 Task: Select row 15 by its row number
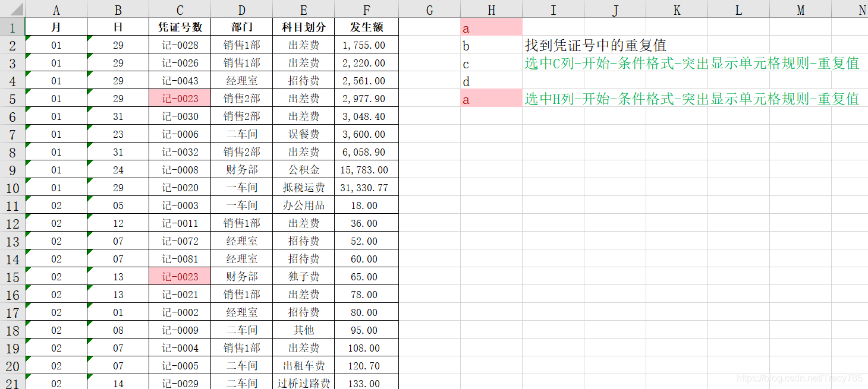click(13, 276)
